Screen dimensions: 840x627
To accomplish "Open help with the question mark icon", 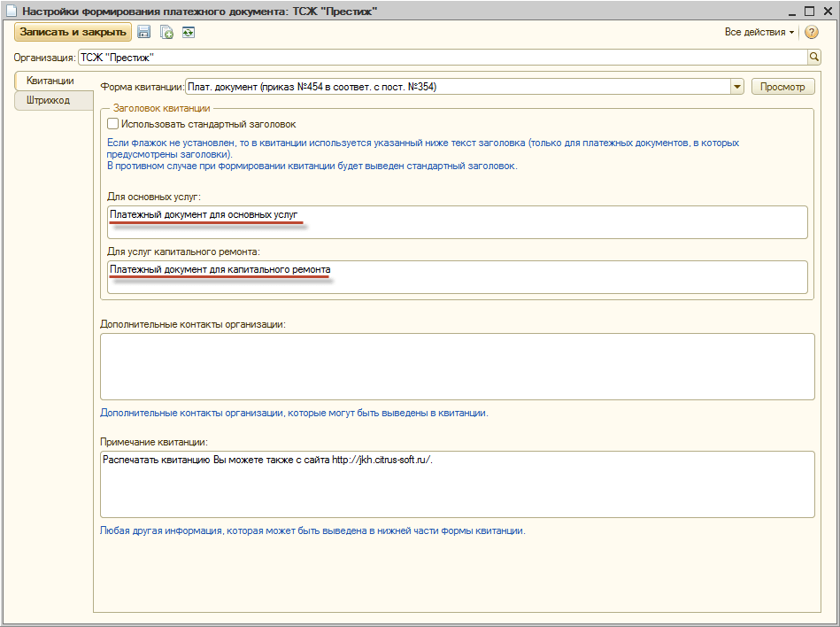I will click(x=812, y=33).
